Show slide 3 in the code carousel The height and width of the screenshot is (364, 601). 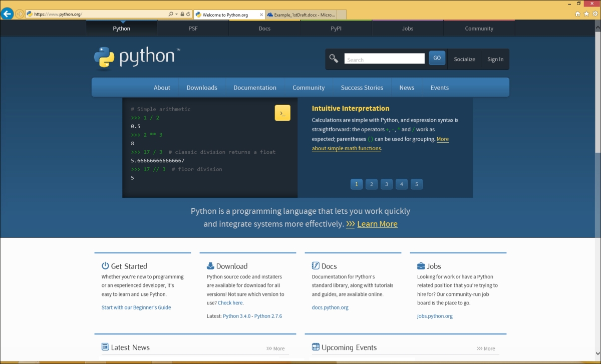point(386,184)
